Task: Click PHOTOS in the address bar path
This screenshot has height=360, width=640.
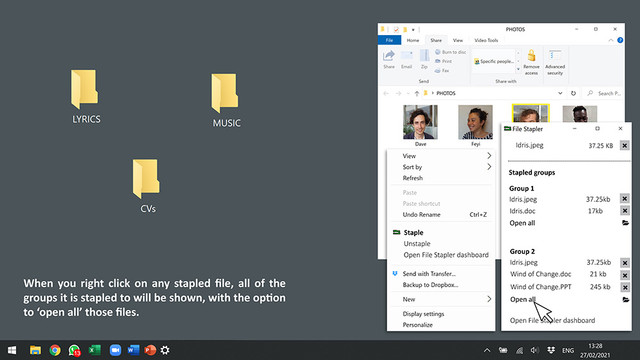Action: pyautogui.click(x=446, y=93)
